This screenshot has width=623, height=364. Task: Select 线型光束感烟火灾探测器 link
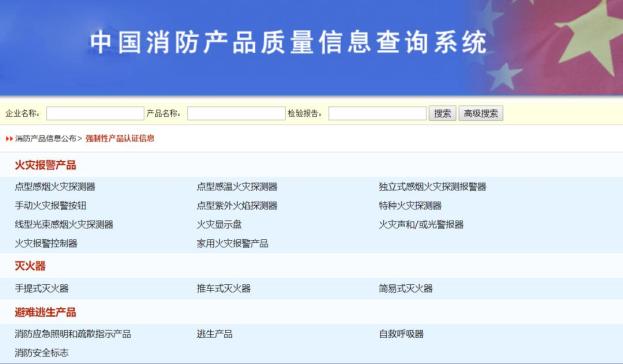click(x=64, y=224)
